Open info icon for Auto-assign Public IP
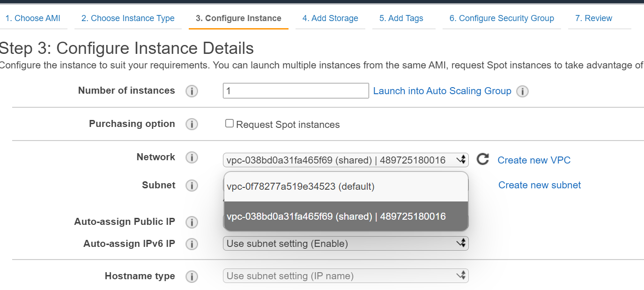 click(192, 222)
